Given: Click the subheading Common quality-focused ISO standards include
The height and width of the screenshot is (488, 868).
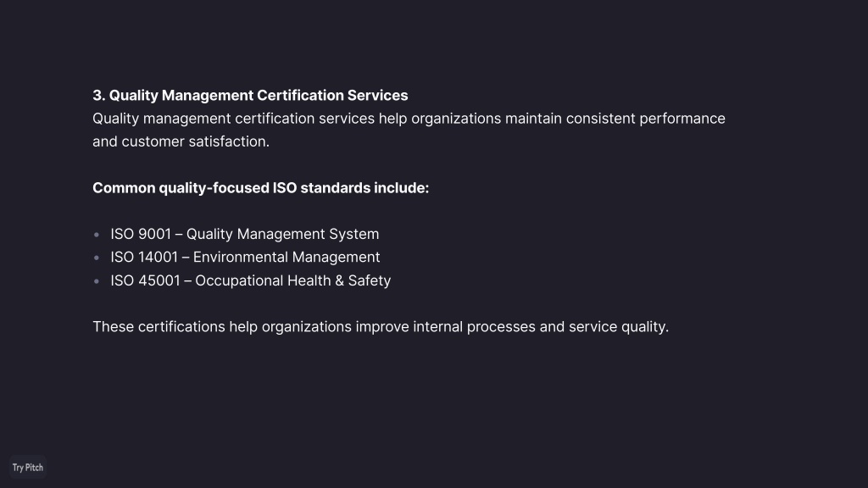Looking at the screenshot, I should click(x=261, y=188).
